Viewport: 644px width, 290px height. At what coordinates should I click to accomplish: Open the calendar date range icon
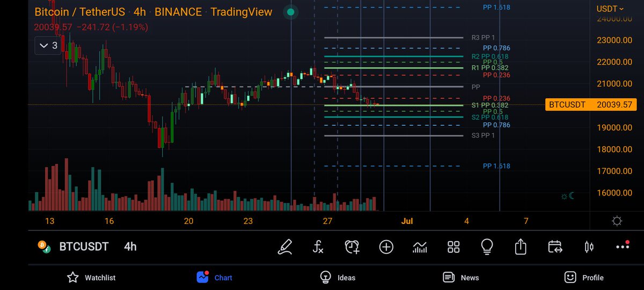[555, 247]
